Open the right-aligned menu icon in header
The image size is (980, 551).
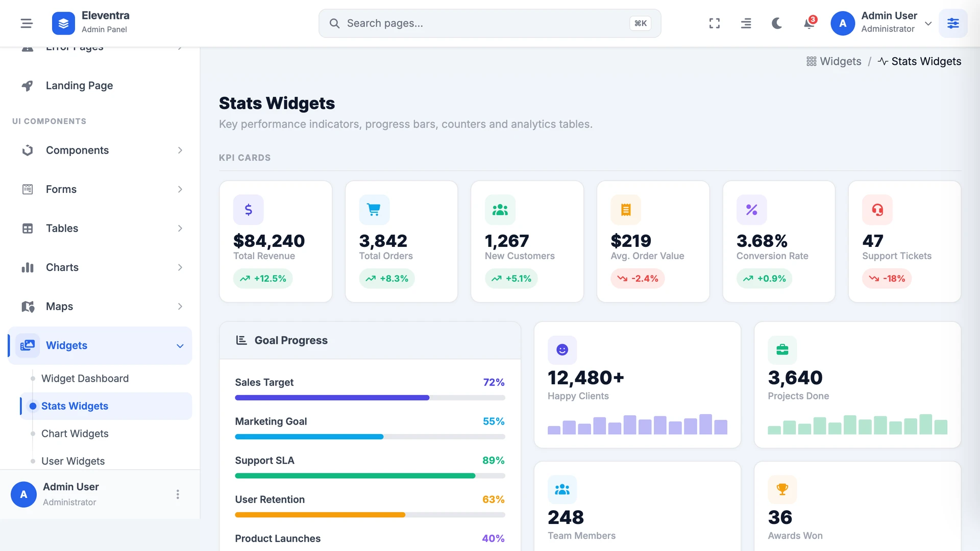[x=746, y=23]
